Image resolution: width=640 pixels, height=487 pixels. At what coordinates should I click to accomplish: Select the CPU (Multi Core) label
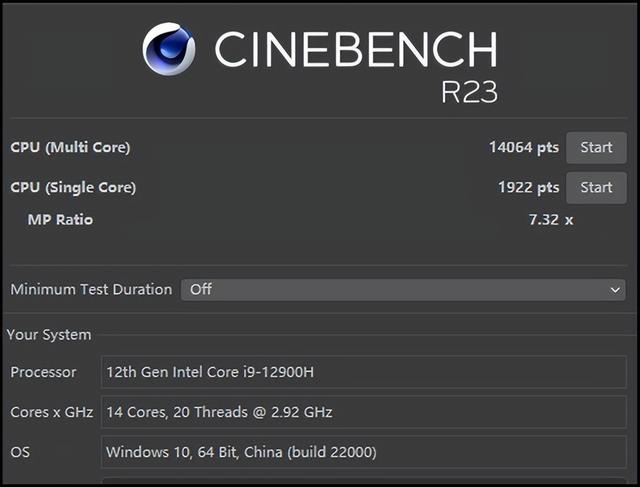[x=70, y=147]
